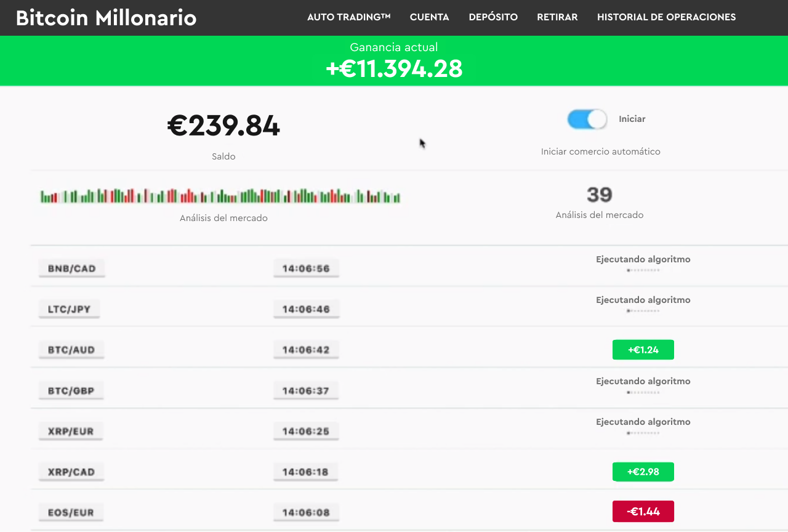Click the XRP/EUR progress dots indicator

(x=643, y=433)
